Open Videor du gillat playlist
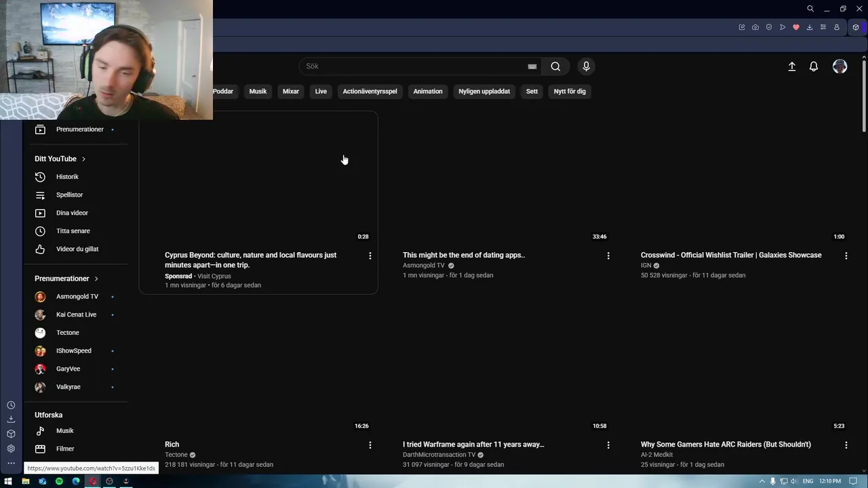868x488 pixels. coord(76,249)
